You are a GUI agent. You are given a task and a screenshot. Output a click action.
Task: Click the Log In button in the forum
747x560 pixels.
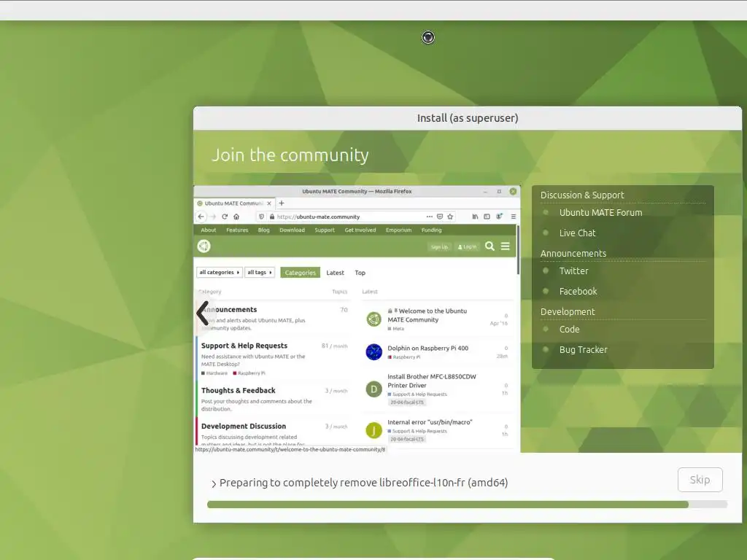point(467,246)
